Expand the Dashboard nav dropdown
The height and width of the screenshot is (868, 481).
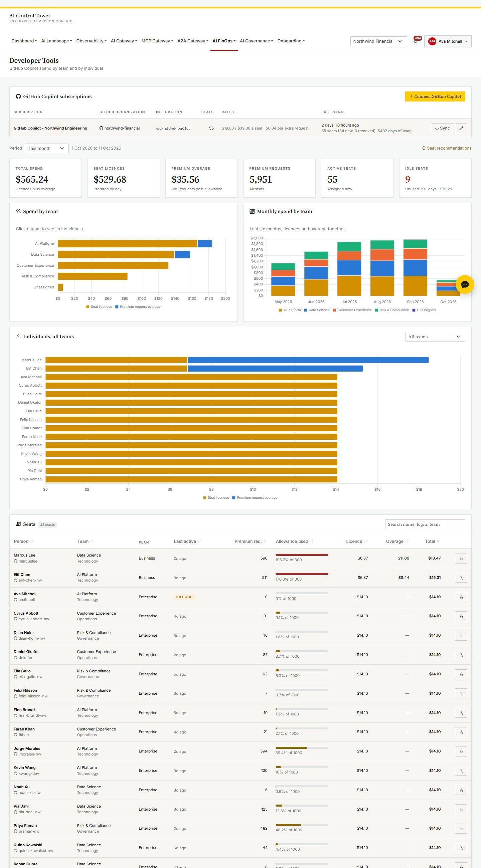24,41
